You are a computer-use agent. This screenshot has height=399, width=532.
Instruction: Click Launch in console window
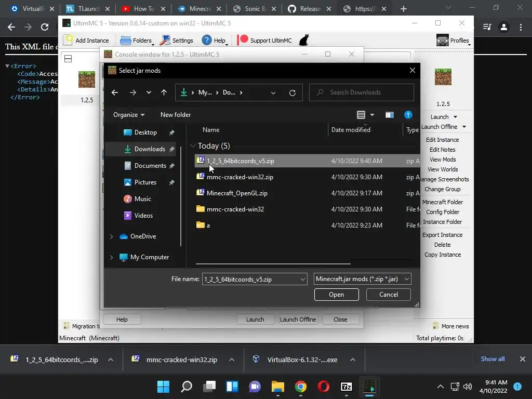pyautogui.click(x=255, y=320)
